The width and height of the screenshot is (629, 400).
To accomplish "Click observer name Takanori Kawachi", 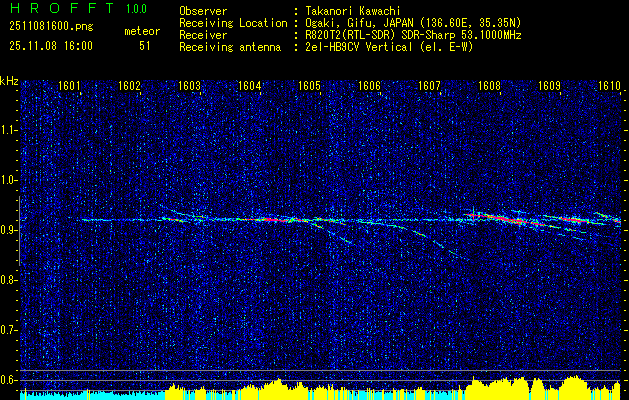I will [352, 11].
